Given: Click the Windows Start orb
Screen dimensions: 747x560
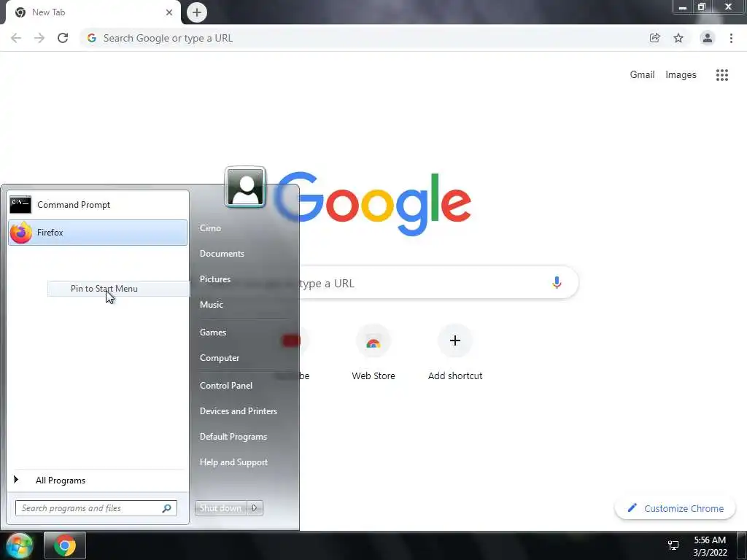Looking at the screenshot, I should pos(19,545).
